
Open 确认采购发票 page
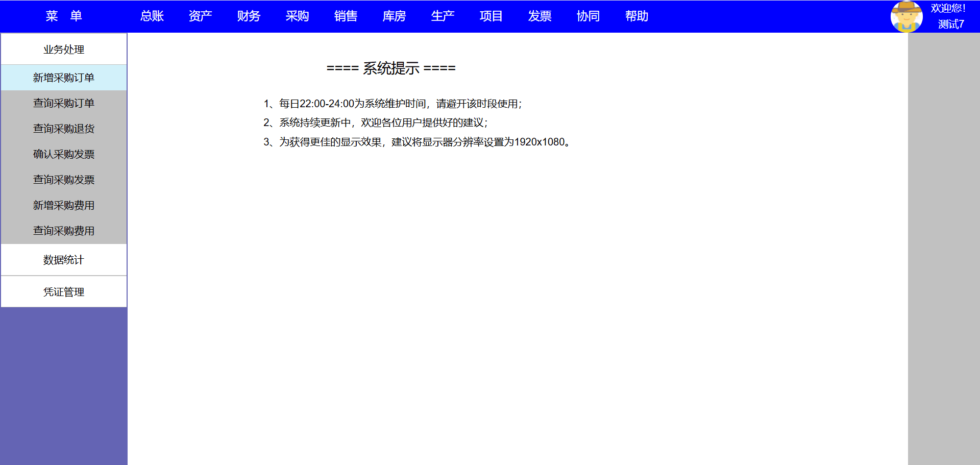coord(64,154)
